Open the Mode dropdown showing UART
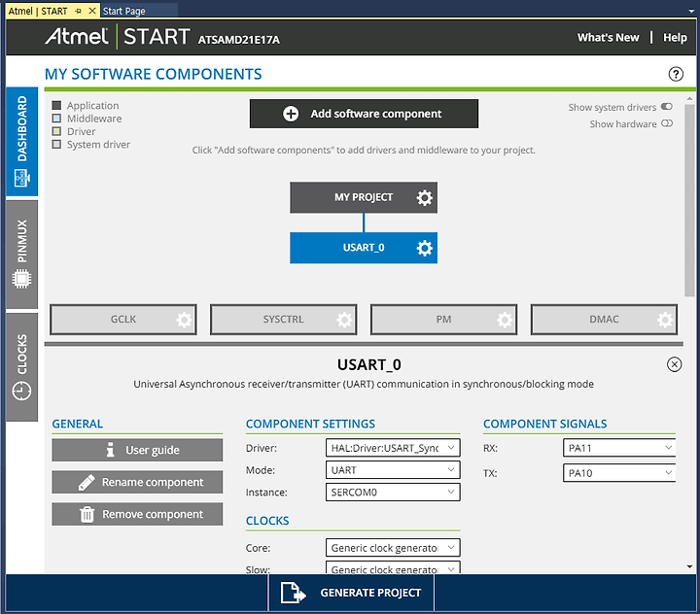The image size is (700, 614). point(393,470)
